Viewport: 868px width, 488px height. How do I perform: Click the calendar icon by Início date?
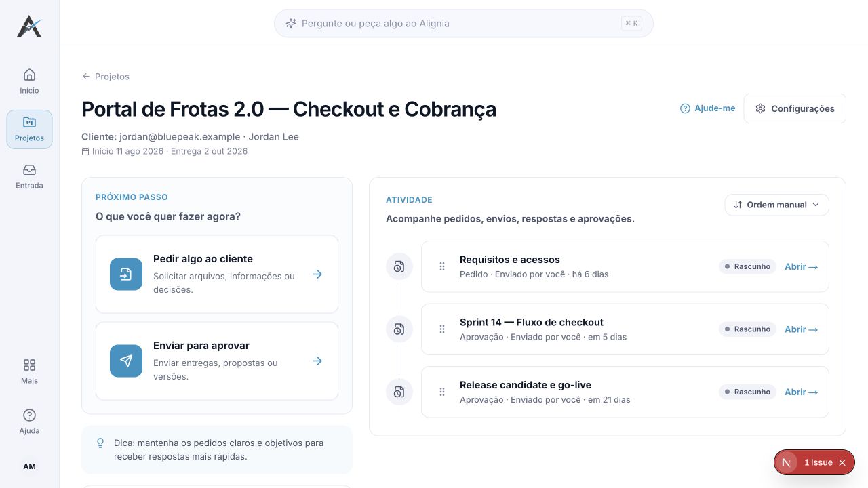tap(85, 152)
